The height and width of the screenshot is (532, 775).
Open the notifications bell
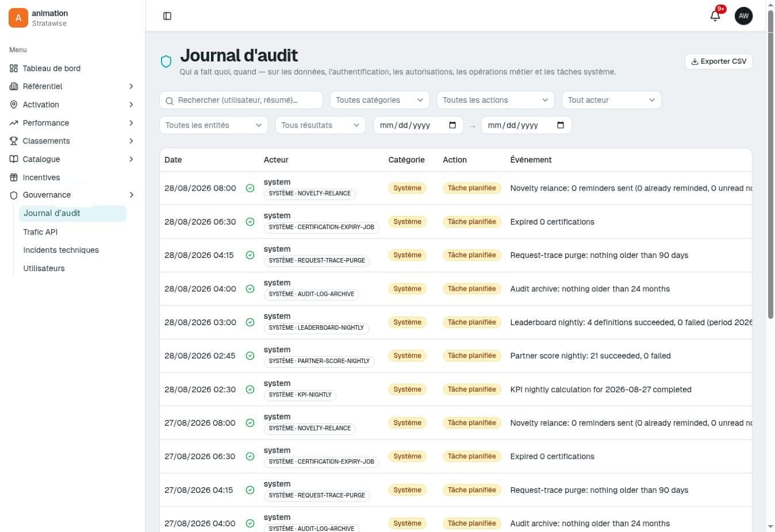[715, 16]
